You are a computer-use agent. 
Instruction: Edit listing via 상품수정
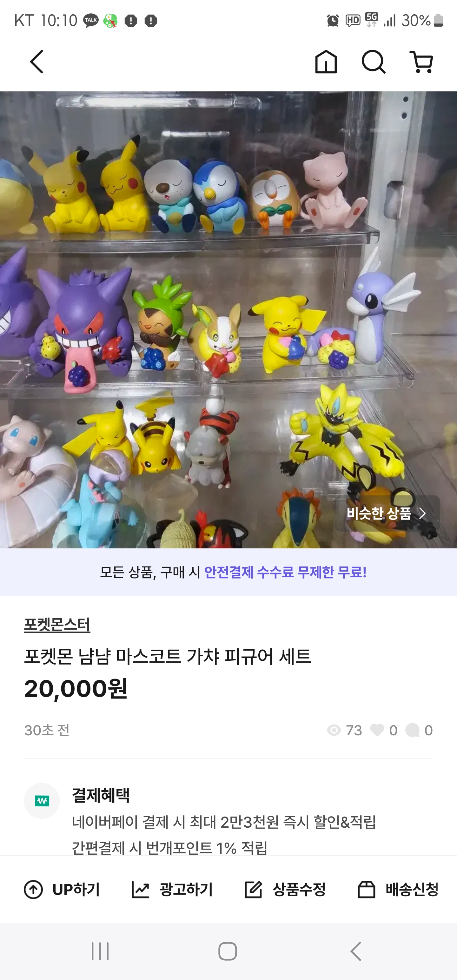[x=285, y=890]
